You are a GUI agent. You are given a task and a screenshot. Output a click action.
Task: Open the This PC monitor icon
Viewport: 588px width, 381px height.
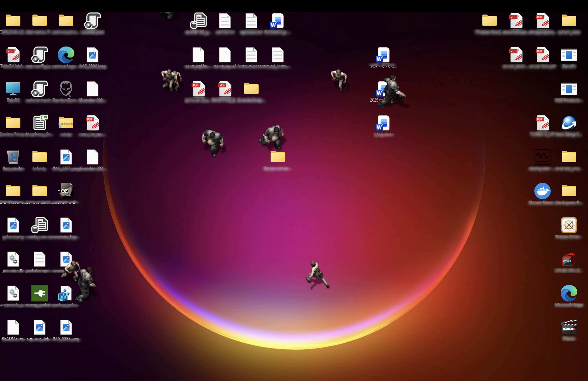[13, 89]
